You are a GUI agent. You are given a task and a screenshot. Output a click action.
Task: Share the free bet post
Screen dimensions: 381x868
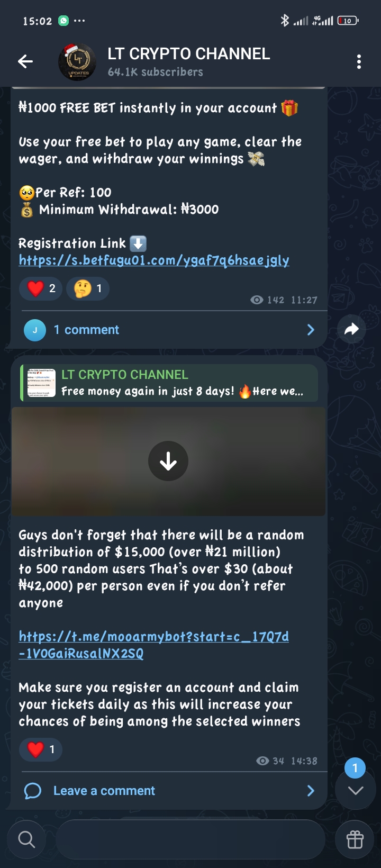click(351, 329)
